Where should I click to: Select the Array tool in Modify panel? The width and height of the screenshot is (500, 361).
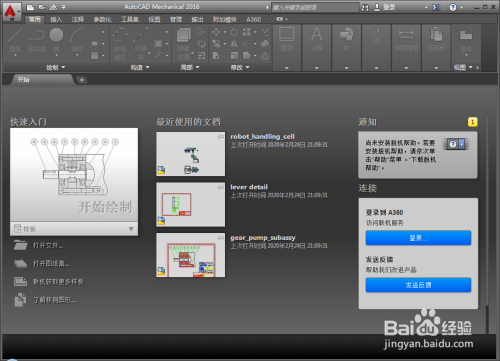pyautogui.click(x=247, y=32)
